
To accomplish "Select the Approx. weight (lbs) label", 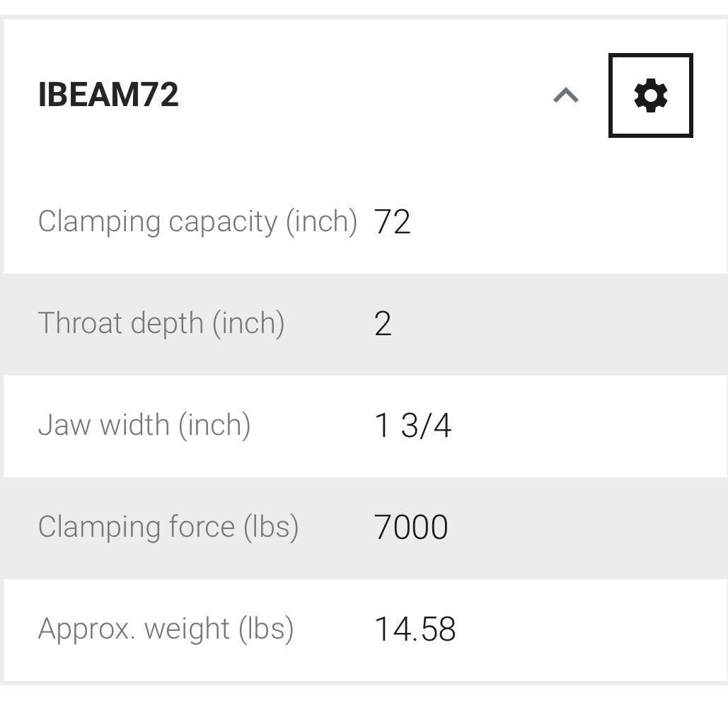I will (x=166, y=629).
